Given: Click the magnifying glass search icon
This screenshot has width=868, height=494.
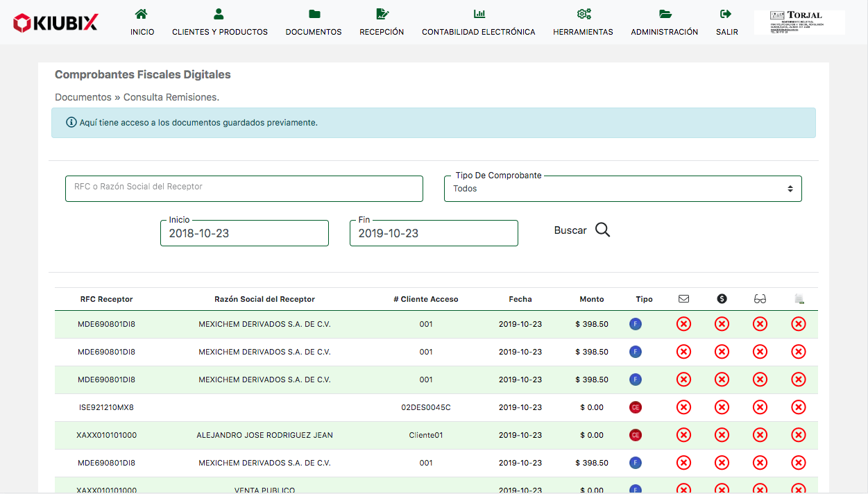Looking at the screenshot, I should click(602, 230).
